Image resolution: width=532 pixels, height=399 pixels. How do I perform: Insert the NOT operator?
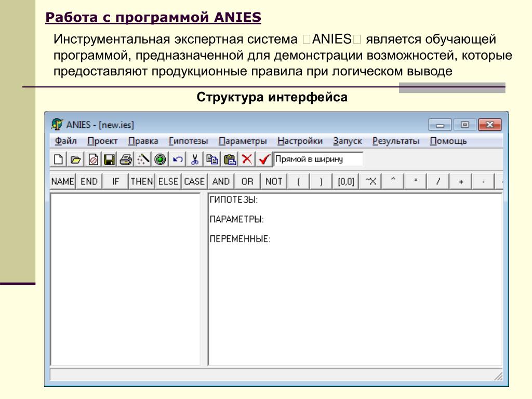tap(274, 181)
